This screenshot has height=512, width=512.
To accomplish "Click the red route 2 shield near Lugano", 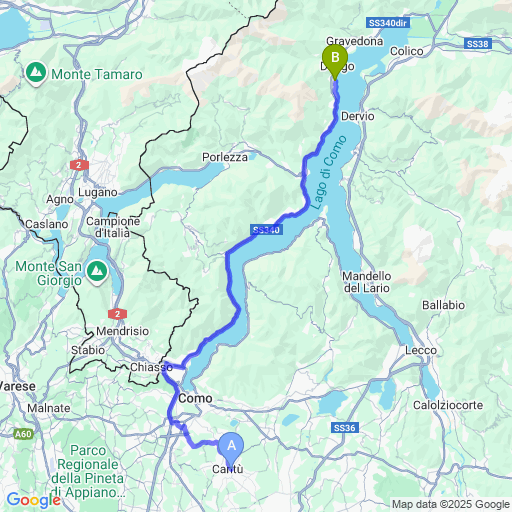I will [x=79, y=165].
